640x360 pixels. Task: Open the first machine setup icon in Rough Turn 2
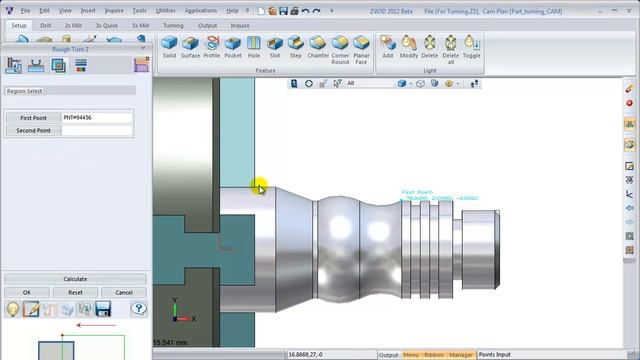[13, 65]
